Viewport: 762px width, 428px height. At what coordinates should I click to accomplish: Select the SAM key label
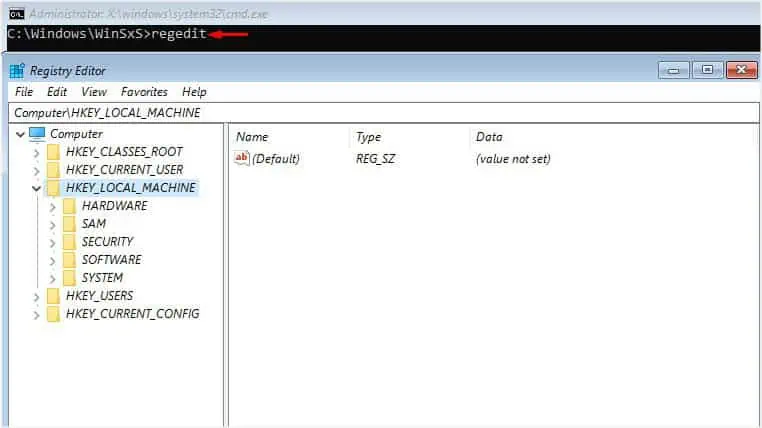[x=94, y=224]
